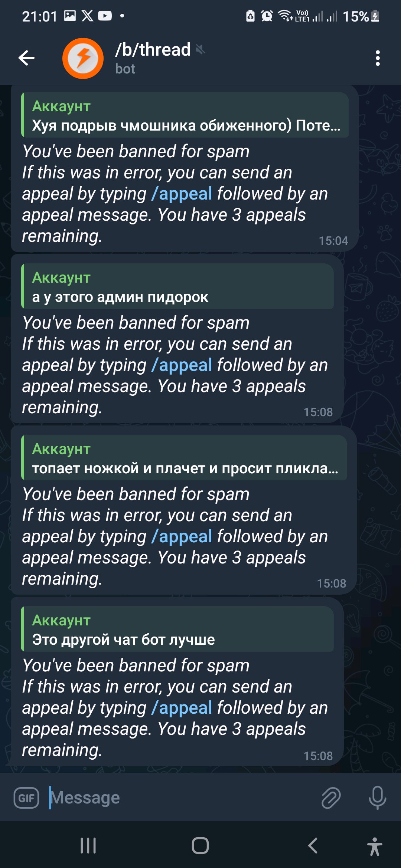The image size is (401, 868).
Task: Open quoted reply 'Это другой чат бот лучше'
Action: coord(177,629)
